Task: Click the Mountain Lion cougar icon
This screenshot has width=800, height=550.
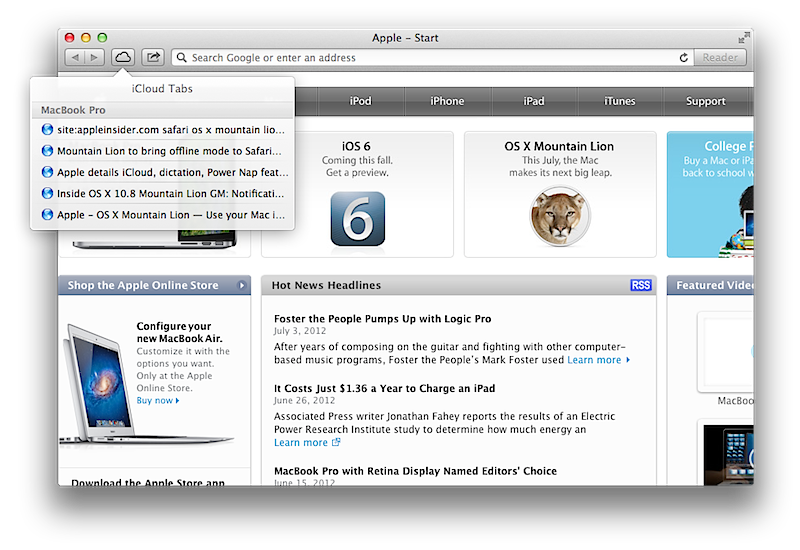Action: coord(560,216)
